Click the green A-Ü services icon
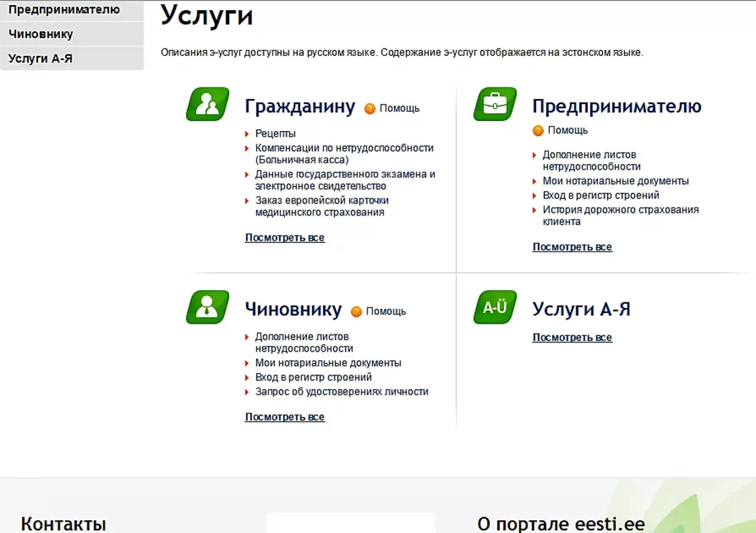This screenshot has width=756, height=533. pyautogui.click(x=495, y=307)
